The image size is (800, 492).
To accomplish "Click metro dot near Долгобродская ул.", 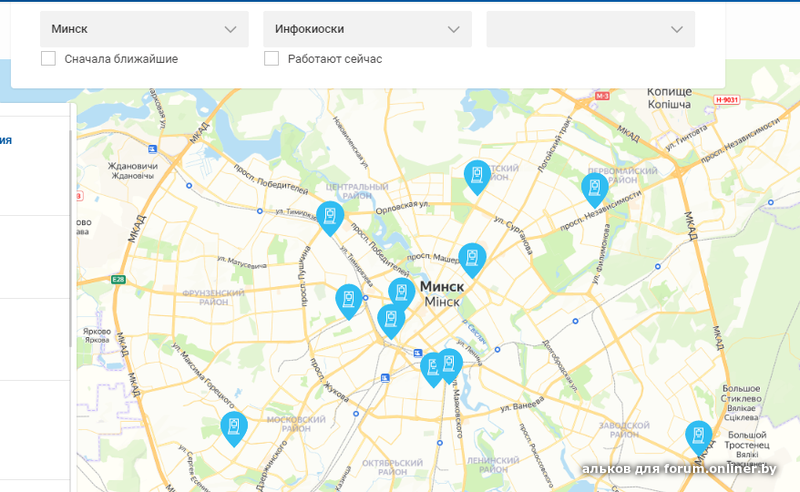I will point(576,321).
